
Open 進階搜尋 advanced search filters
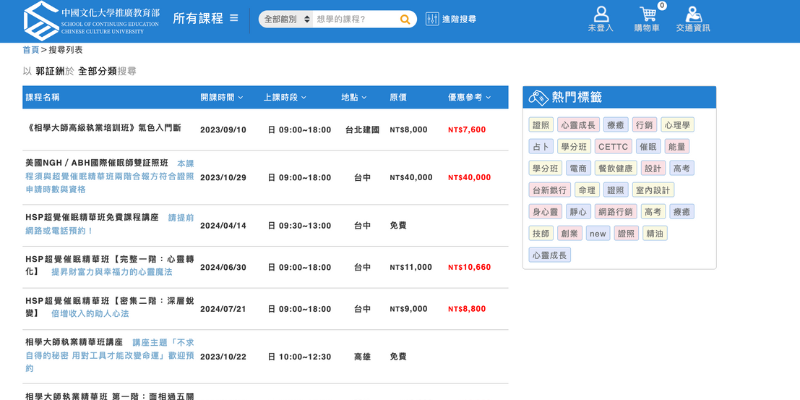451,19
